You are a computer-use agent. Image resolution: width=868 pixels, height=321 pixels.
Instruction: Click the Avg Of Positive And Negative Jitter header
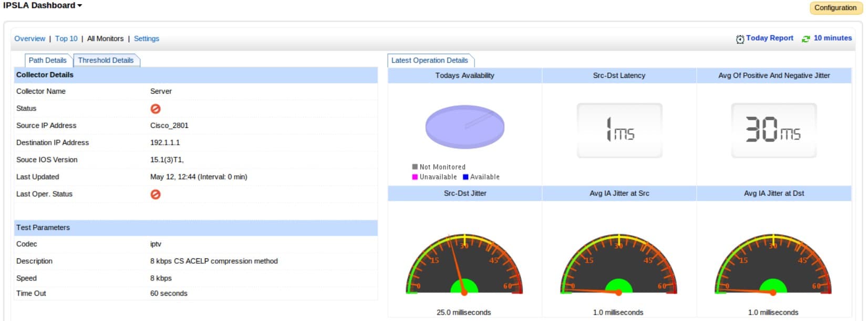(774, 75)
